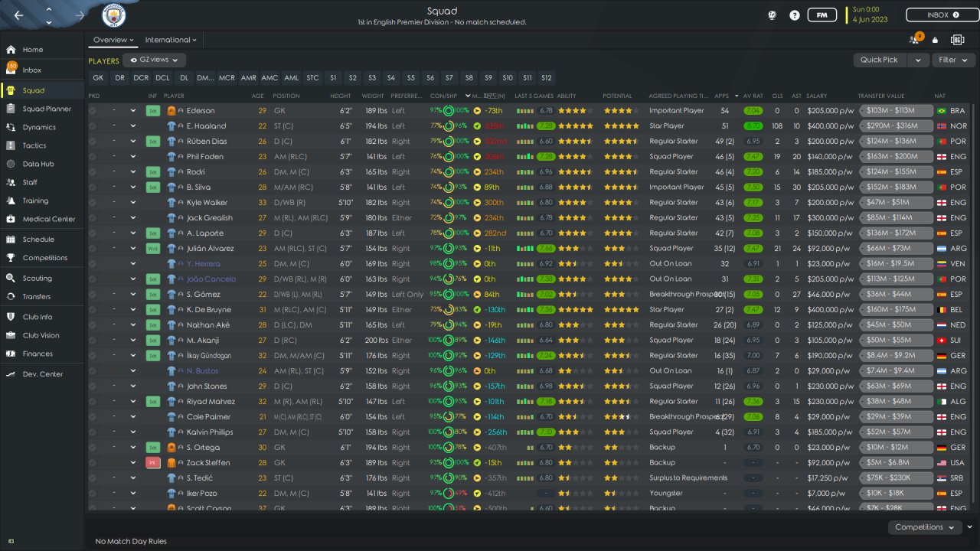980x551 pixels.
Task: Open the Competitions dropdown at bottom
Action: [x=924, y=527]
